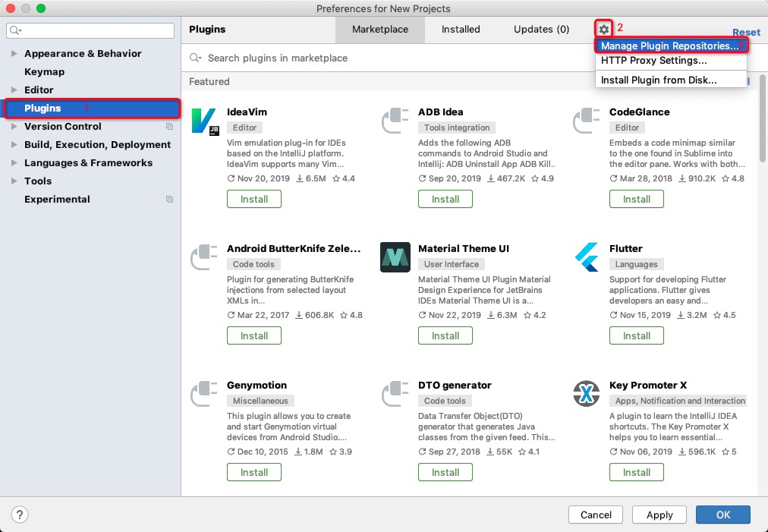Open the Updates (0) tab

click(x=541, y=30)
